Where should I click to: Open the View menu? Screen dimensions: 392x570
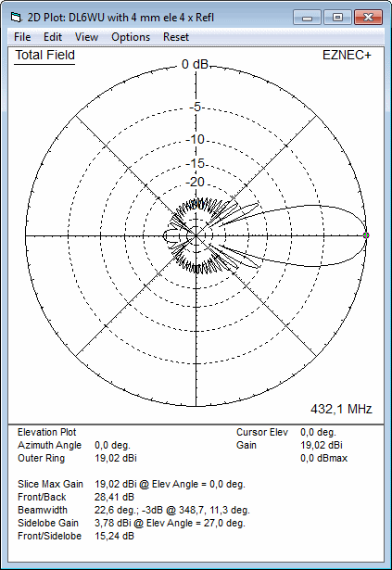click(86, 37)
